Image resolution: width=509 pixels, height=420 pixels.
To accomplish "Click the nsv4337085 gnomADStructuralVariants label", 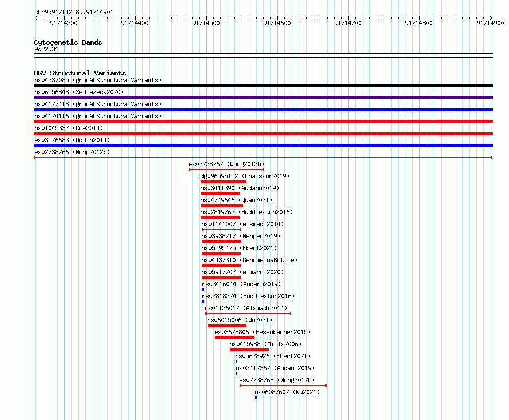I will [x=98, y=80].
